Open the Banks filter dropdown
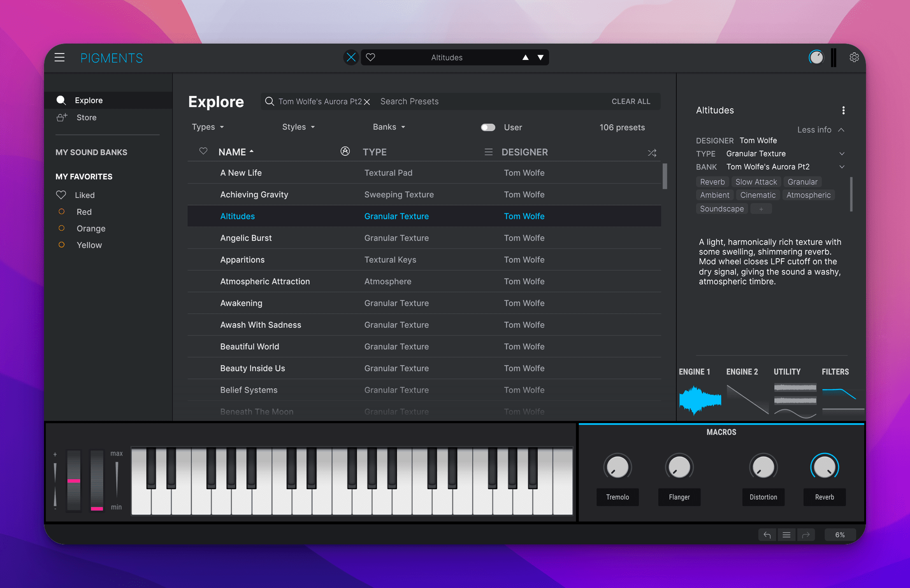Screen dimensions: 910x588 [389, 127]
